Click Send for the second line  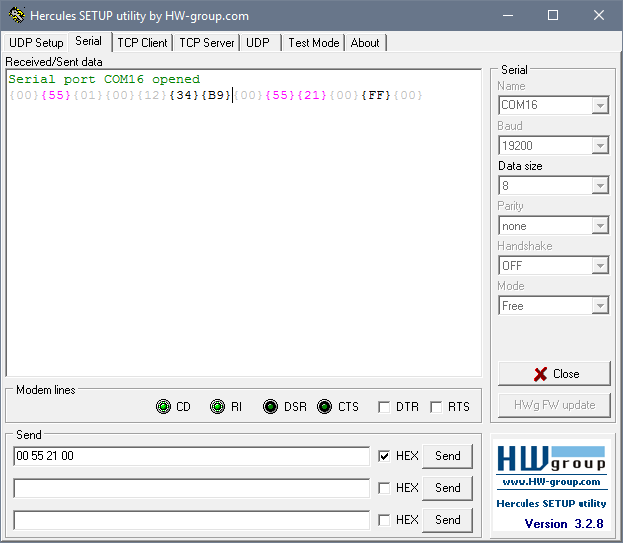(x=447, y=488)
